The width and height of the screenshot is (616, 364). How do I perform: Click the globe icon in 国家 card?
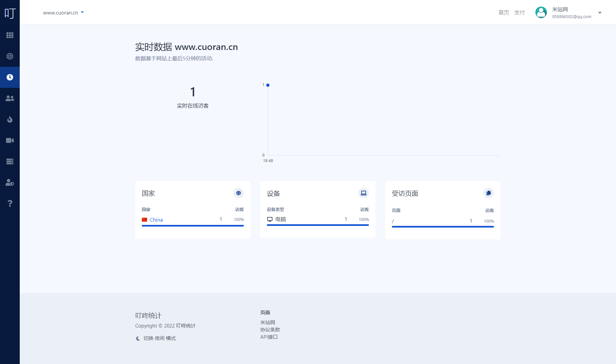click(x=239, y=193)
